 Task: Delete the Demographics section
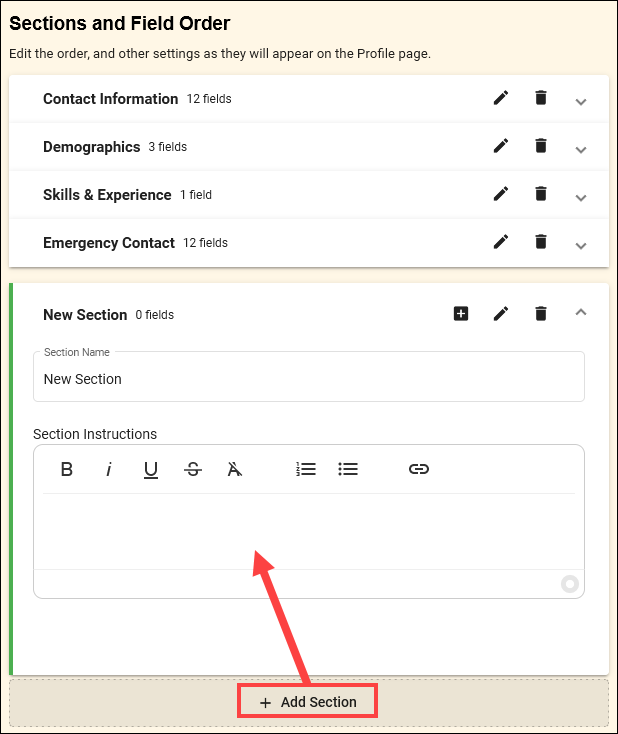(x=541, y=146)
